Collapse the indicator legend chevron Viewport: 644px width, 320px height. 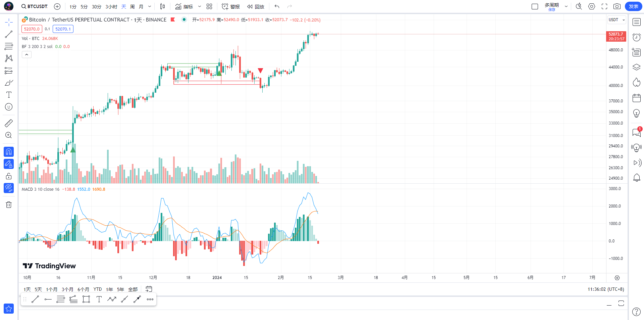pos(27,55)
